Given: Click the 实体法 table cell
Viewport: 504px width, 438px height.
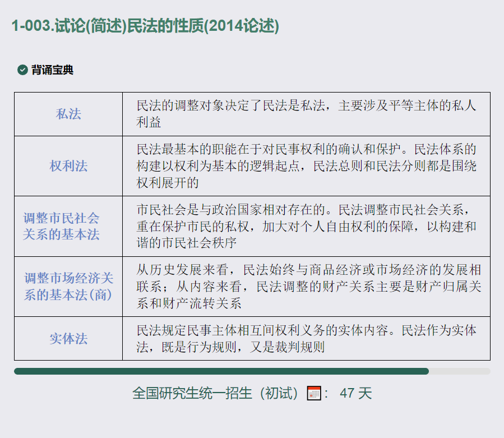Looking at the screenshot, I should (x=68, y=338).
